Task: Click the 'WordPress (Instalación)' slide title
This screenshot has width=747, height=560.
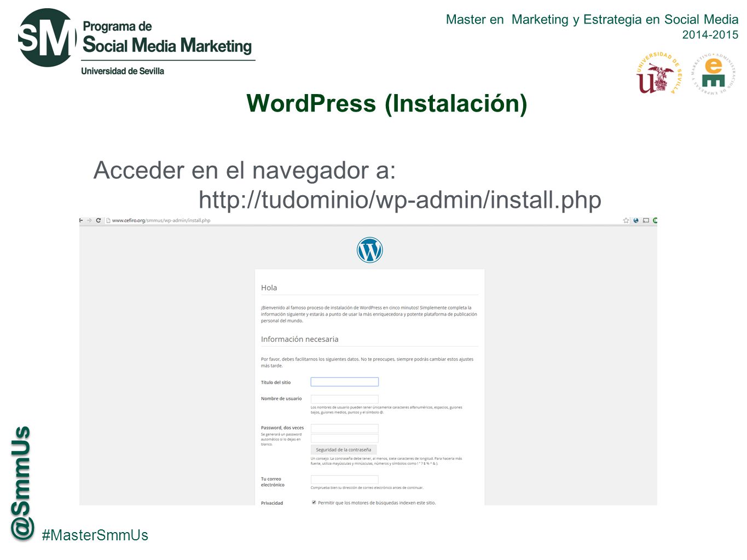Action: pos(387,103)
